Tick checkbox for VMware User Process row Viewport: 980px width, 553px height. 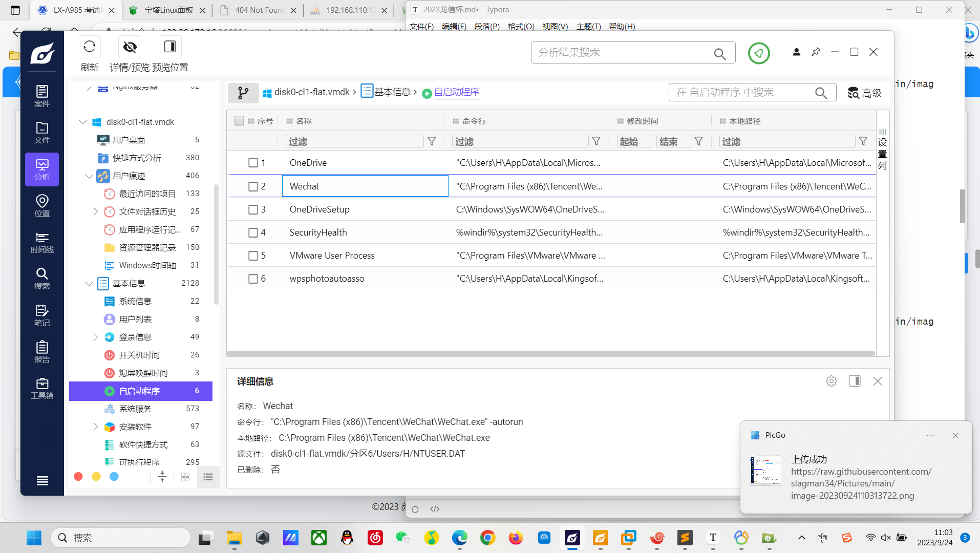[253, 256]
